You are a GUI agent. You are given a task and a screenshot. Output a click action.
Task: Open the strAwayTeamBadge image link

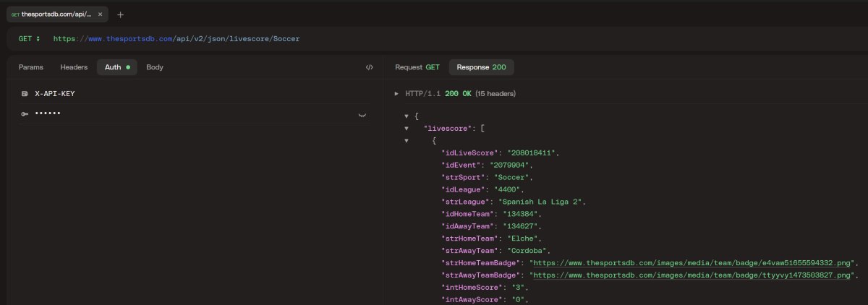click(x=692, y=275)
